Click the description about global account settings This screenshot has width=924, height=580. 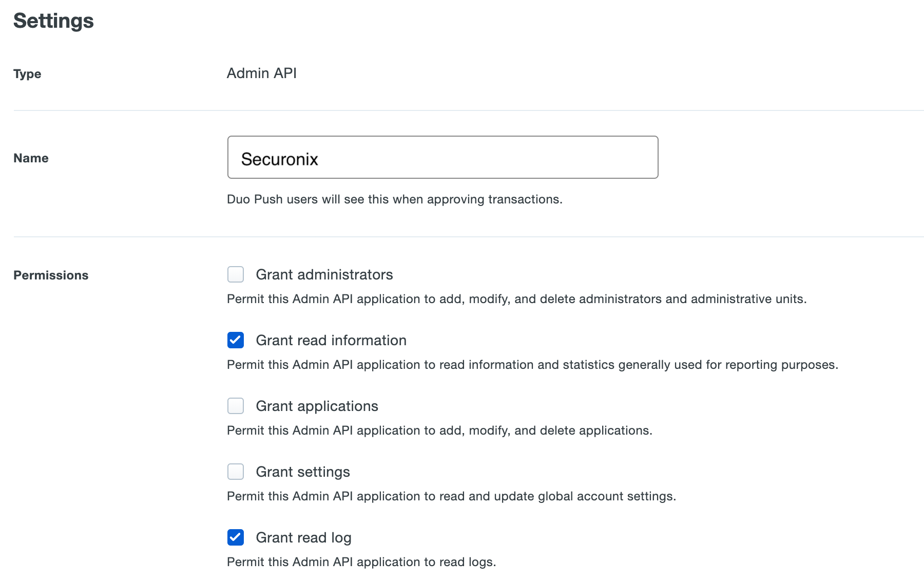(x=451, y=496)
